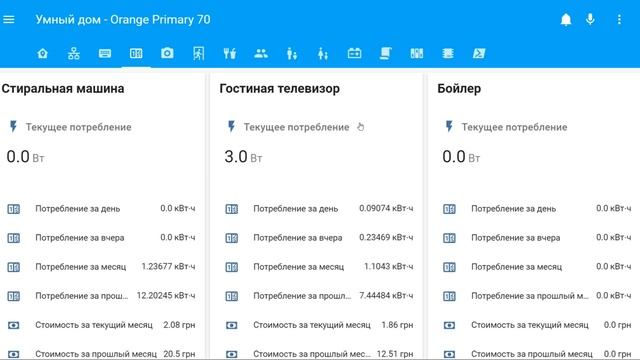Select value 0.09074 кВт·ч
Screen dimensions: 640x360
[x=386, y=208]
